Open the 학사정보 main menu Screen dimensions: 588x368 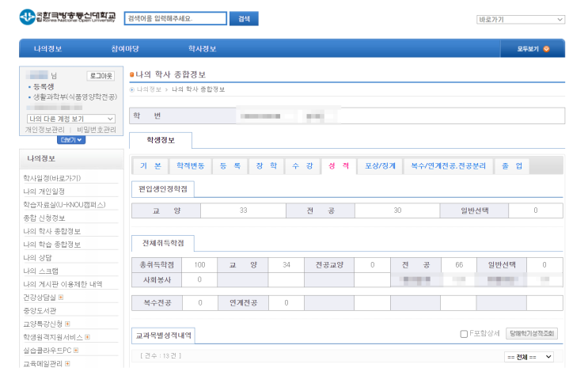(202, 49)
